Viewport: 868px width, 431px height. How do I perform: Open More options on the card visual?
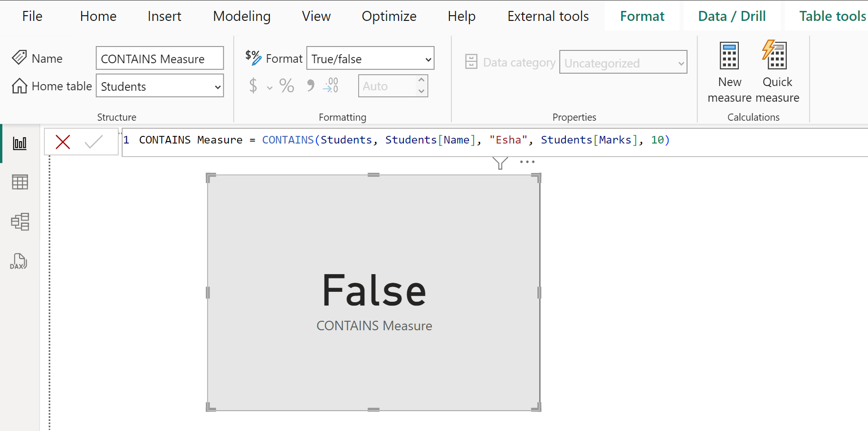tap(527, 162)
